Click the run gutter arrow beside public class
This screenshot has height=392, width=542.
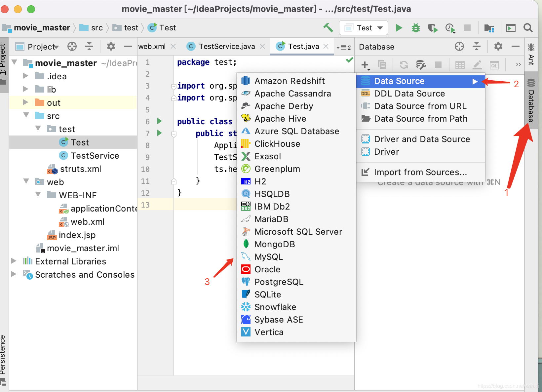pos(160,121)
